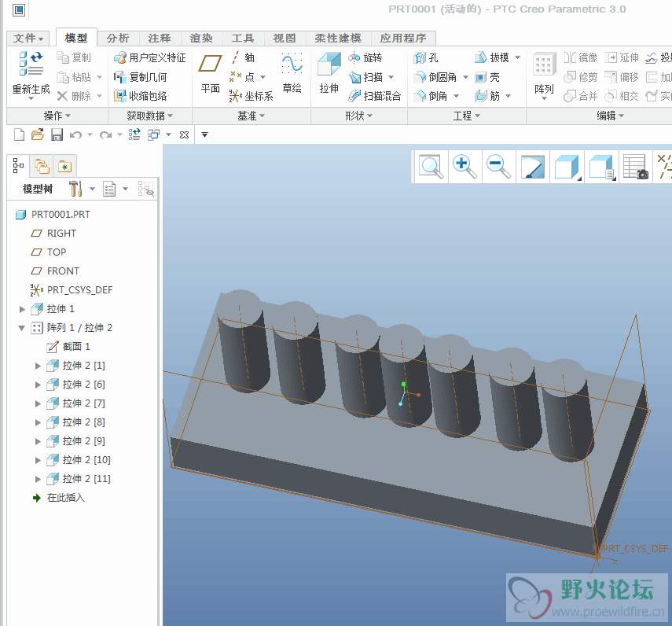Start the Revolve (旋转) tool

pos(365,57)
